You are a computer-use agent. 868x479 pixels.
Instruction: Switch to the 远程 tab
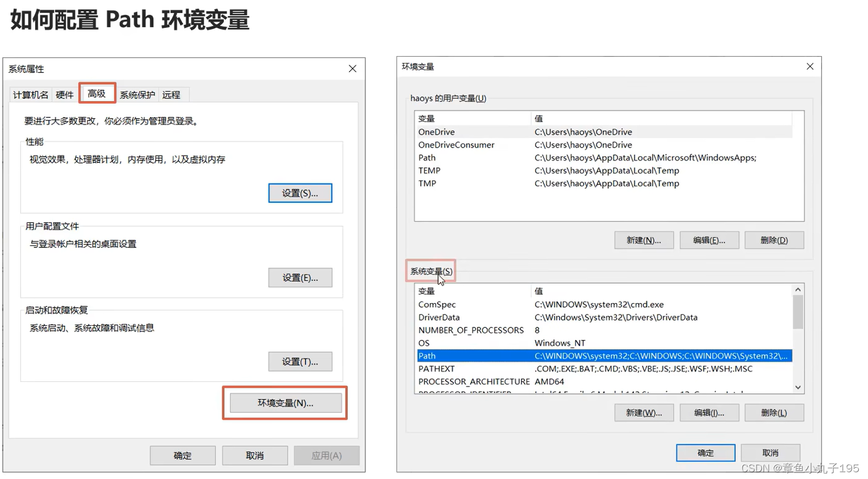pyautogui.click(x=172, y=94)
